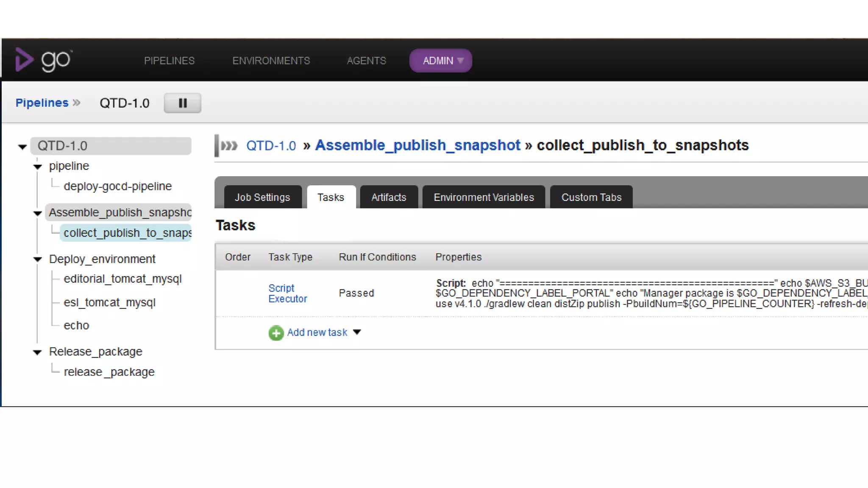Open the Artifacts tab
Image resolution: width=868 pixels, height=488 pixels.
[389, 197]
